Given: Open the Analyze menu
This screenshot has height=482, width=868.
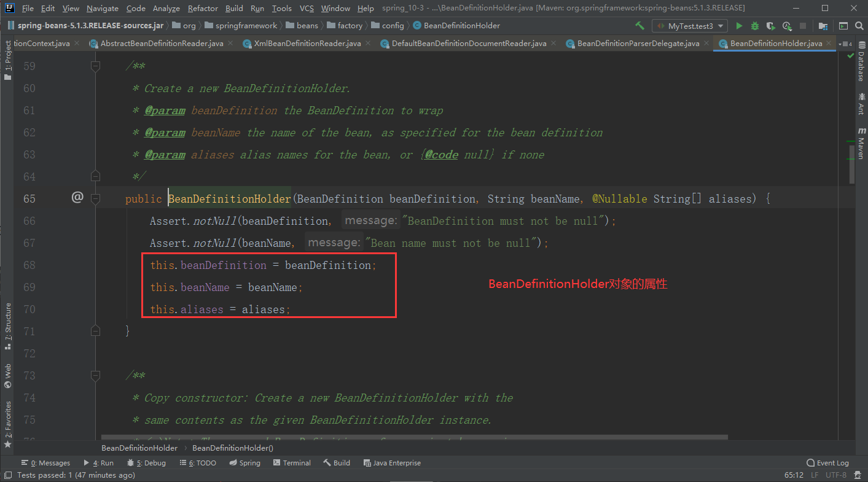Looking at the screenshot, I should point(166,8).
